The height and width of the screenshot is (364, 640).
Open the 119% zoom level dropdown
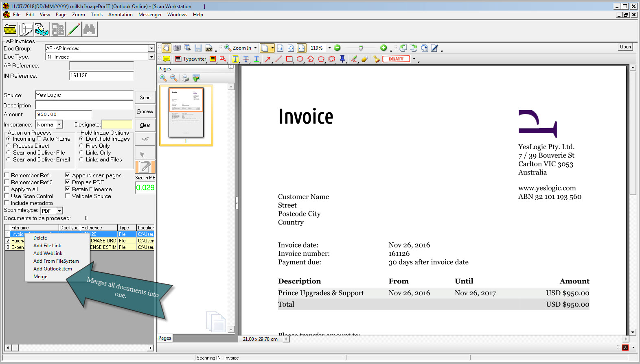point(329,48)
